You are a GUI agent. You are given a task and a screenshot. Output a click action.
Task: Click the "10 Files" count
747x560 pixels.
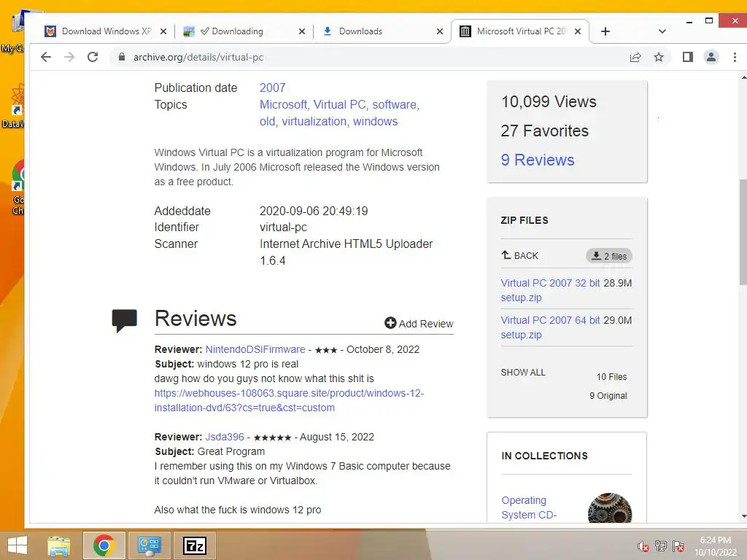click(x=612, y=377)
